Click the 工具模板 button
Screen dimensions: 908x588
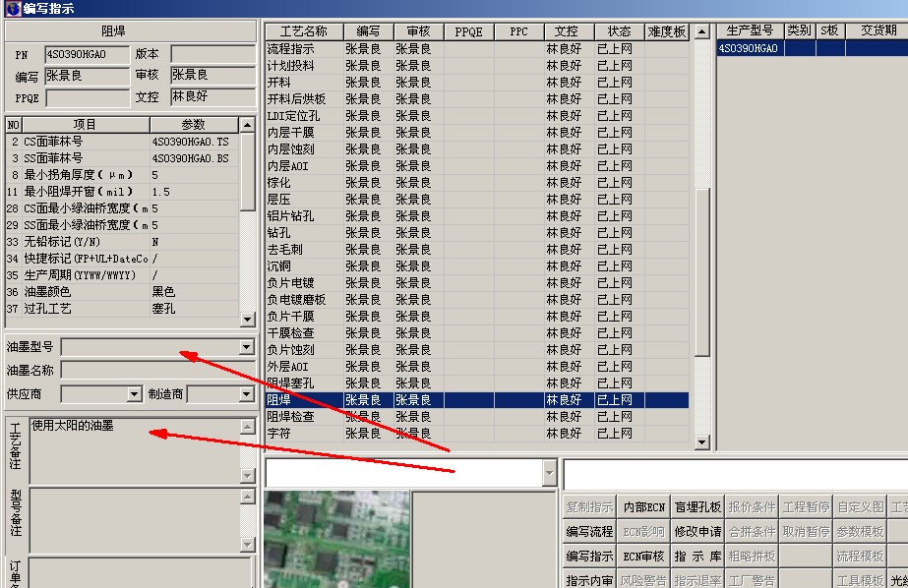(860, 579)
